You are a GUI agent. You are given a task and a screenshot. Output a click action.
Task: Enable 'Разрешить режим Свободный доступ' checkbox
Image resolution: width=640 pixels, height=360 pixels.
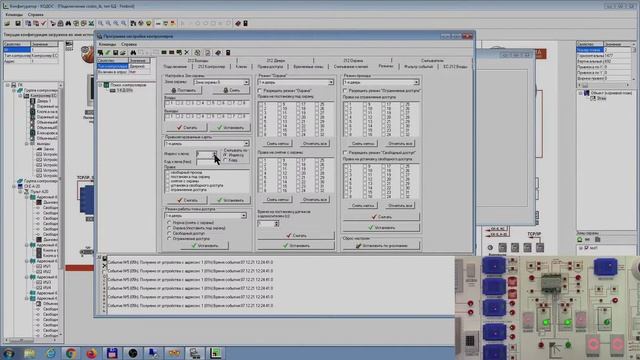pyautogui.click(x=345, y=153)
